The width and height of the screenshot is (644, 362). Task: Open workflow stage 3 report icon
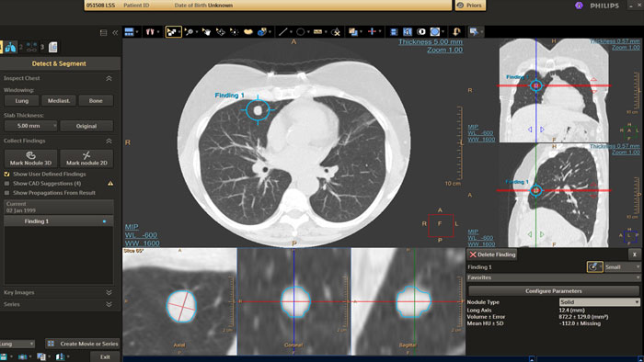coord(52,47)
